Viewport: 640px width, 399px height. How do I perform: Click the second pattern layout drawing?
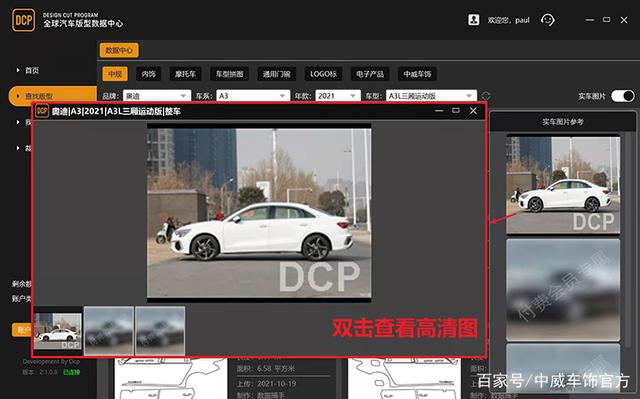pos(404,378)
